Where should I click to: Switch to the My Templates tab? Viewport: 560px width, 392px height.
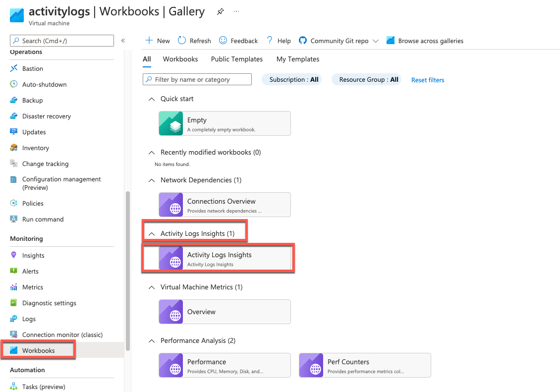pos(298,59)
